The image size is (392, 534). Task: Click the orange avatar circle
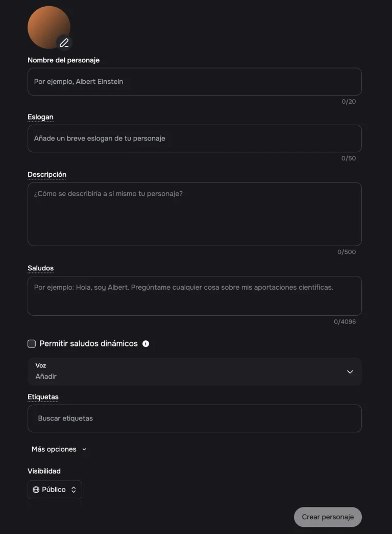pyautogui.click(x=49, y=27)
